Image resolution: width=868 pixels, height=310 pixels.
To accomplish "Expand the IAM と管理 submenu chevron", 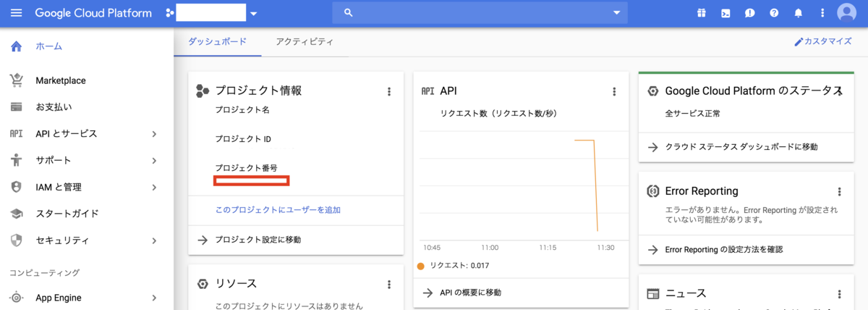I will 154,187.
